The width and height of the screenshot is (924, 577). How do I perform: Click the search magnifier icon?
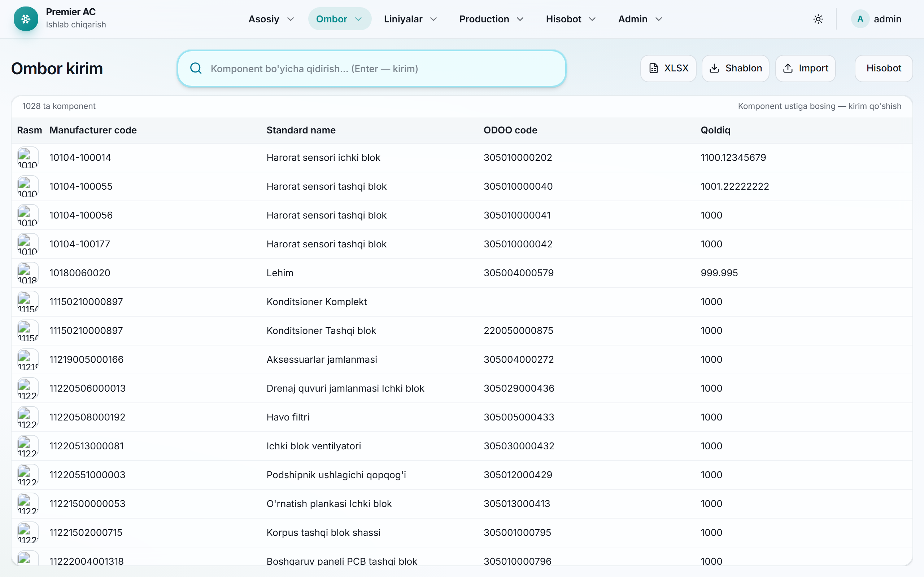click(196, 68)
